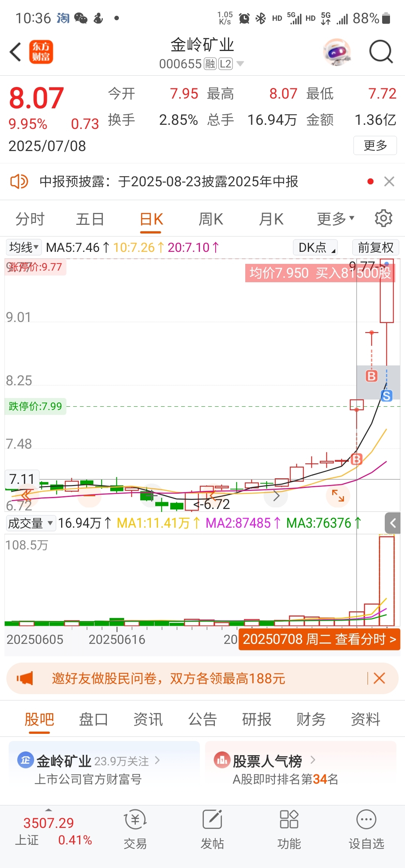The width and height of the screenshot is (405, 868).
Task: Tap the alarm clock status icon
Action: (x=244, y=18)
